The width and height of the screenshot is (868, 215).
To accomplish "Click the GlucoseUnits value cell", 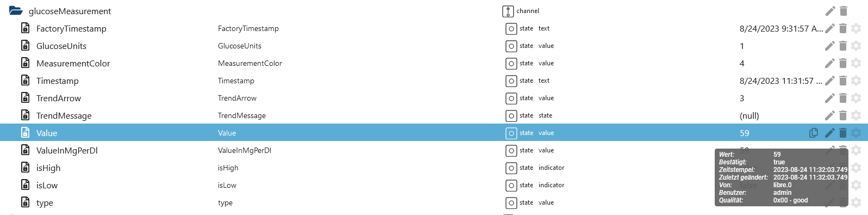I will point(742,46).
